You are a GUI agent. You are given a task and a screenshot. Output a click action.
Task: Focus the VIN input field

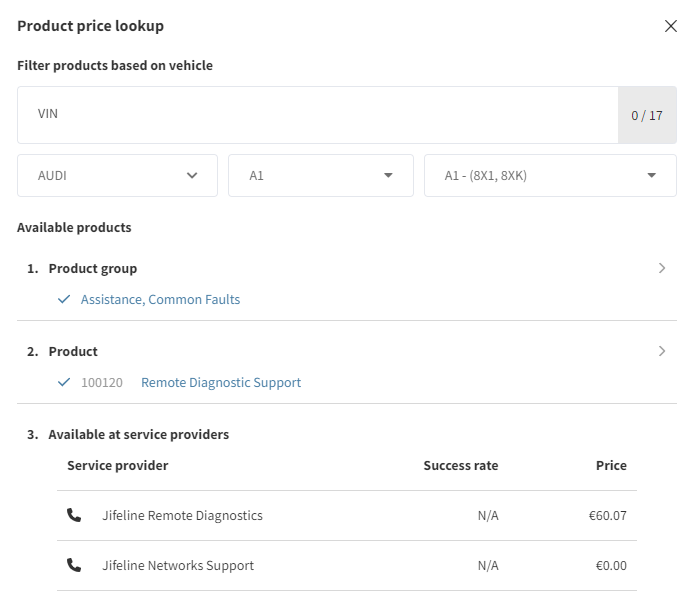pyautogui.click(x=318, y=114)
